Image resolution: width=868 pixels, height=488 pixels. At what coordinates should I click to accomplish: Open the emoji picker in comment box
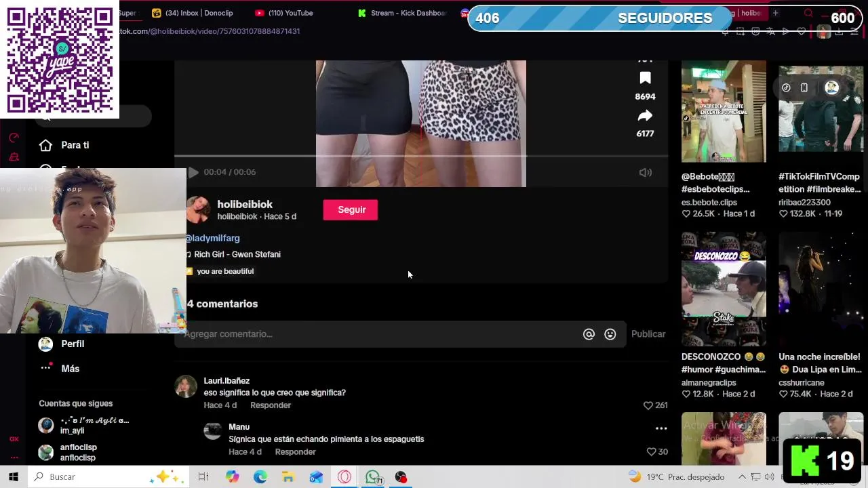pos(610,334)
